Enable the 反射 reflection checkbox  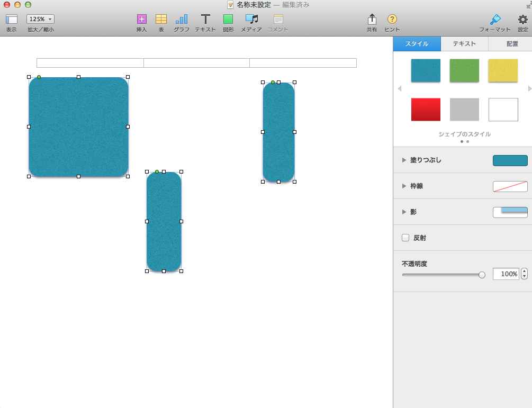coord(405,238)
